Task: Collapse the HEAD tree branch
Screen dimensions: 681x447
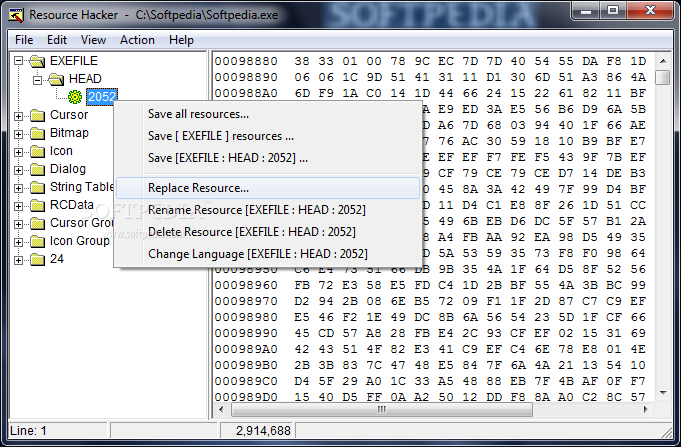Action: click(37, 79)
